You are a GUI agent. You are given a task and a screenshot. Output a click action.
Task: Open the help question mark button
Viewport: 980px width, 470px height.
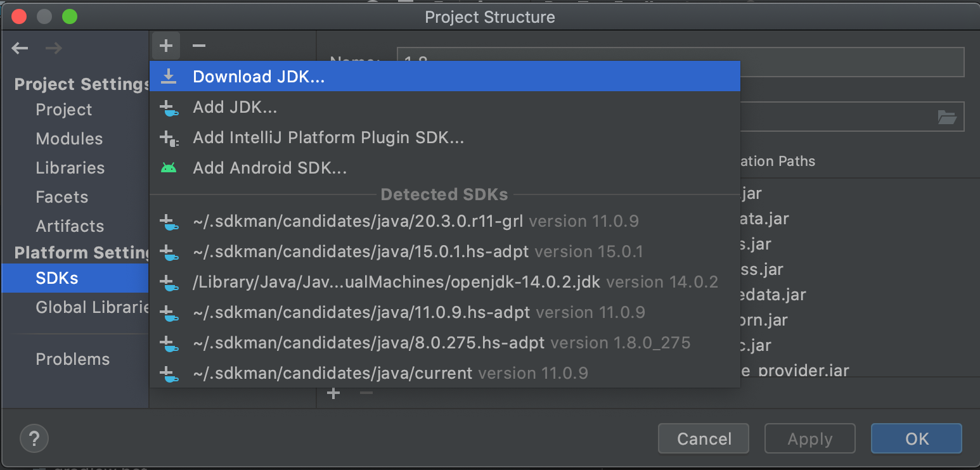click(x=34, y=438)
